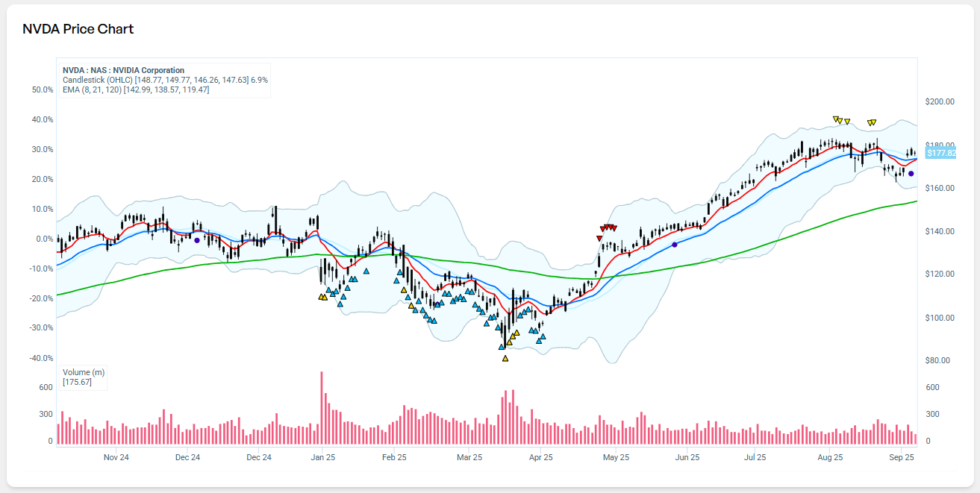Click the NVDA : NAS : NVIDIA Corporation heading

click(x=123, y=70)
